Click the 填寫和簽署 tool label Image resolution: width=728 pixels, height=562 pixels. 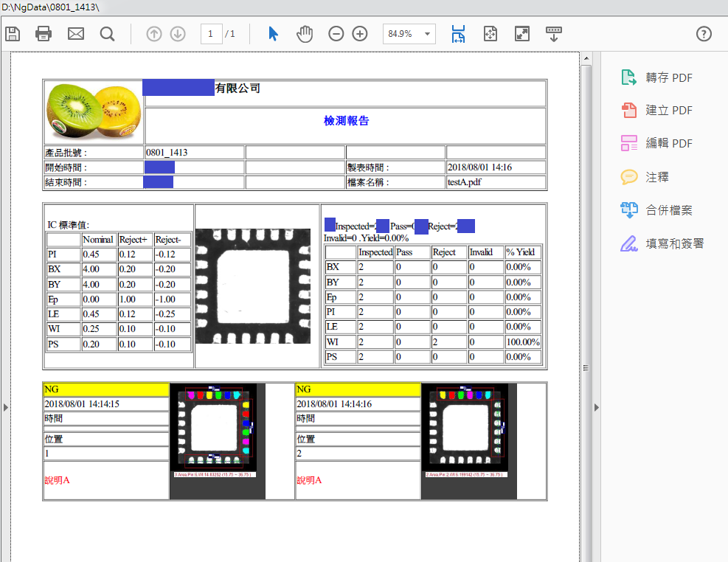[675, 243]
